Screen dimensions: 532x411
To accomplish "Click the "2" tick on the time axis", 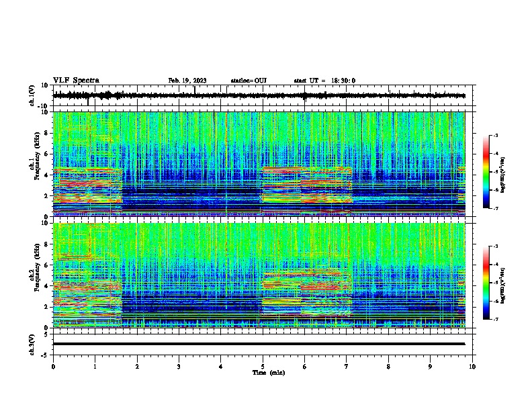I will tap(137, 367).
